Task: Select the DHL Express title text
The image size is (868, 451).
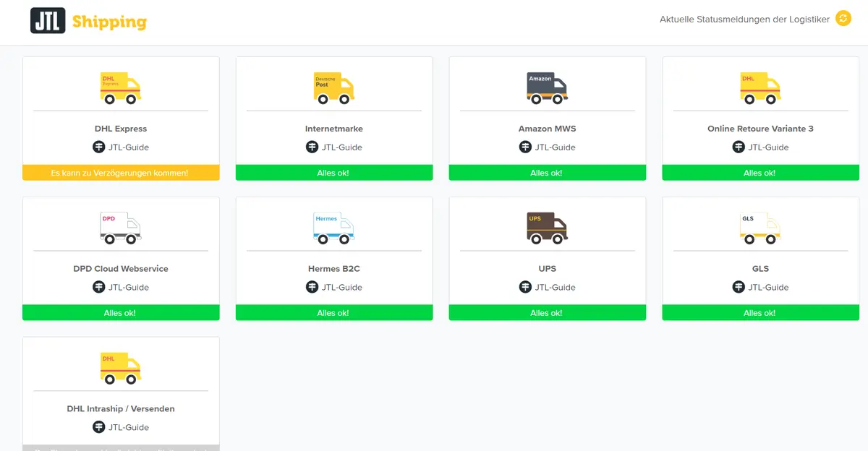Action: (121, 129)
